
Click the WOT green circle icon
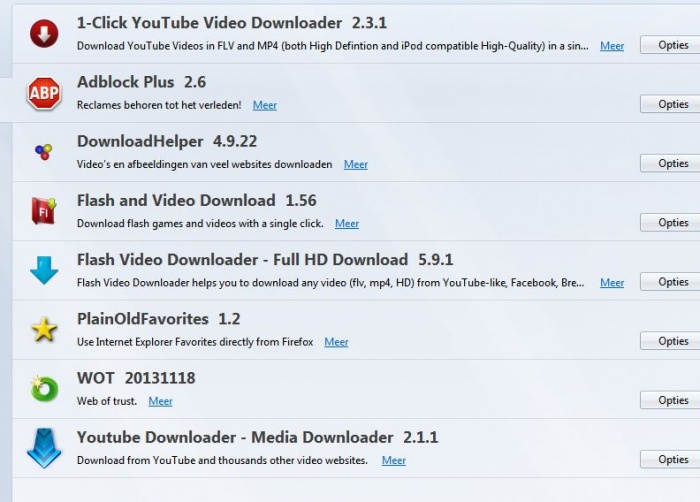pos(44,388)
